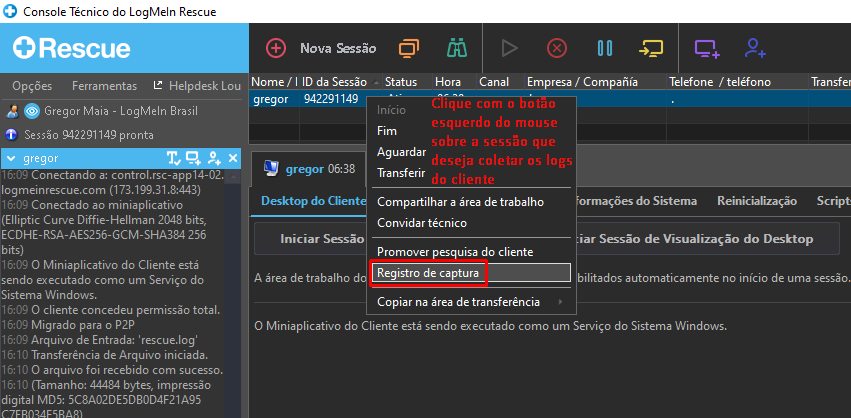Click the add-technician icon in gregor header

[214, 158]
